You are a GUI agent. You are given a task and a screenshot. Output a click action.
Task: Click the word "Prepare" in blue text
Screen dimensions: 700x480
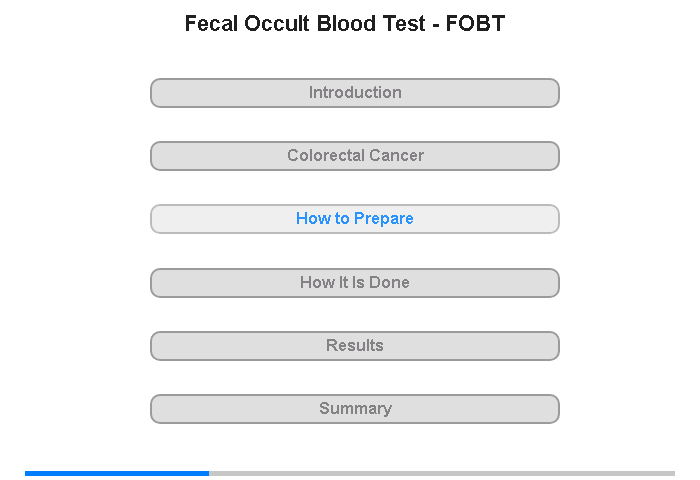click(383, 219)
